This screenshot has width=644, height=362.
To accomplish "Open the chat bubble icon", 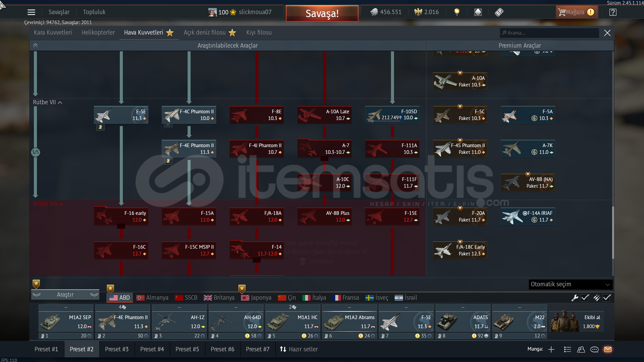I will [x=594, y=349].
